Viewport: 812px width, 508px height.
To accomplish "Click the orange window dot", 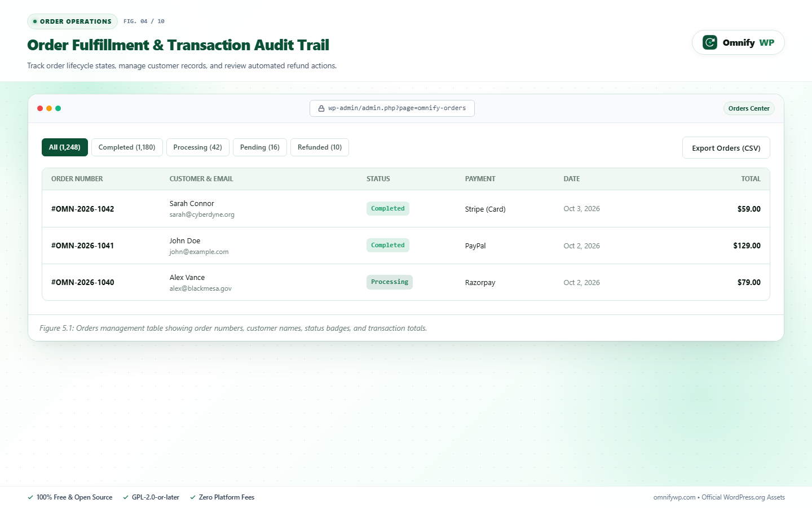I will click(x=49, y=108).
